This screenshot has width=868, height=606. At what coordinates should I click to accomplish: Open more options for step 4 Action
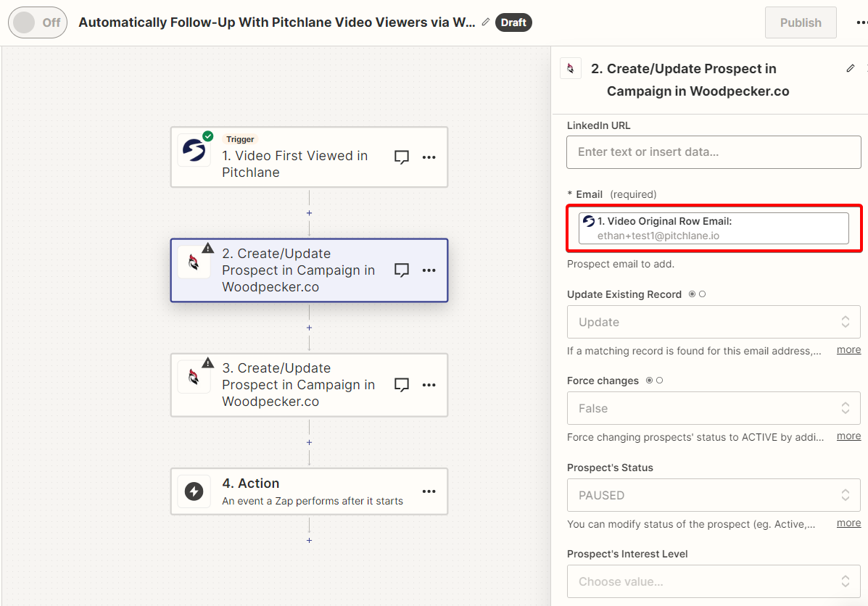[429, 491]
